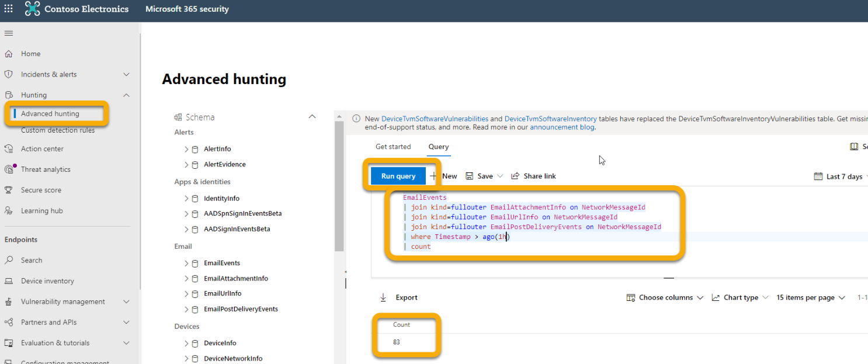The width and height of the screenshot is (868, 364).
Task: Open Threat analytics page
Action: pyautogui.click(x=46, y=169)
